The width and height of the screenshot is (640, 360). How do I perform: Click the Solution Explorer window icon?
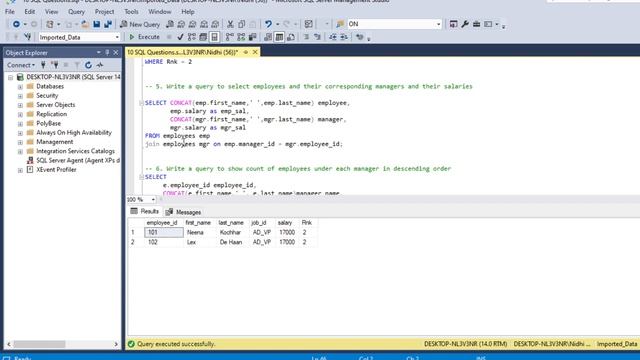pyautogui.click(x=453, y=24)
